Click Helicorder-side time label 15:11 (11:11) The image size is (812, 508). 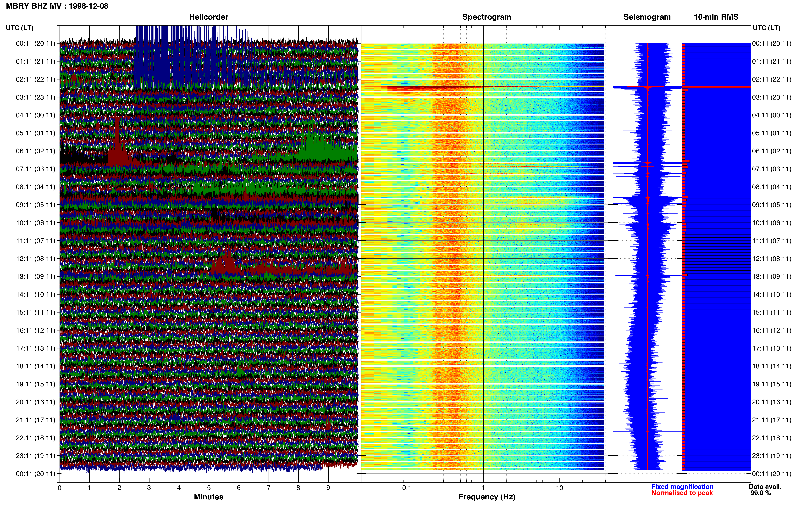point(36,313)
